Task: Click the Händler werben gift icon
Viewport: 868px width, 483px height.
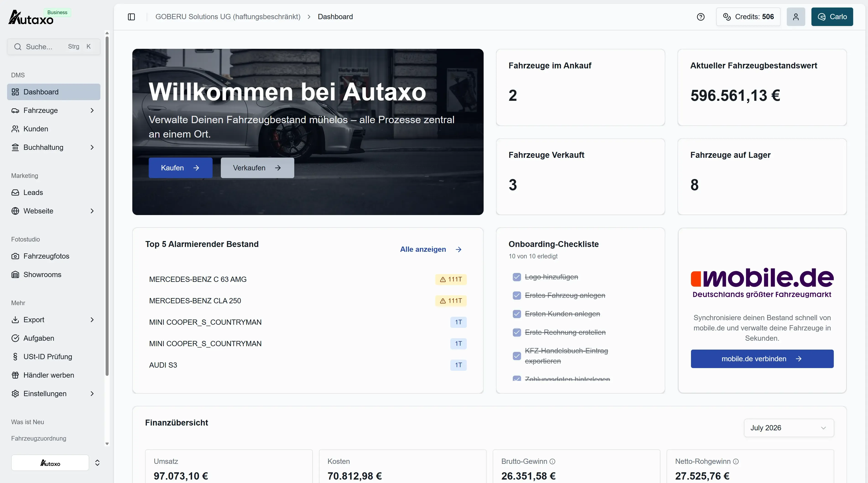Action: pos(15,376)
